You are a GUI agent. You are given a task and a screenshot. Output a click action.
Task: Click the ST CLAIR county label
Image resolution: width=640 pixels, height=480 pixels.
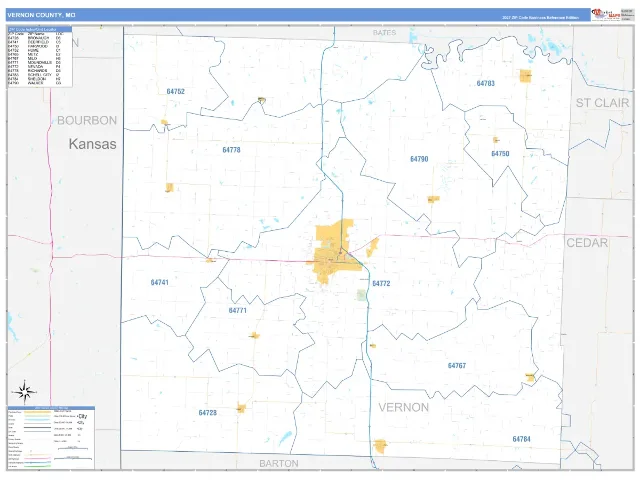point(602,103)
